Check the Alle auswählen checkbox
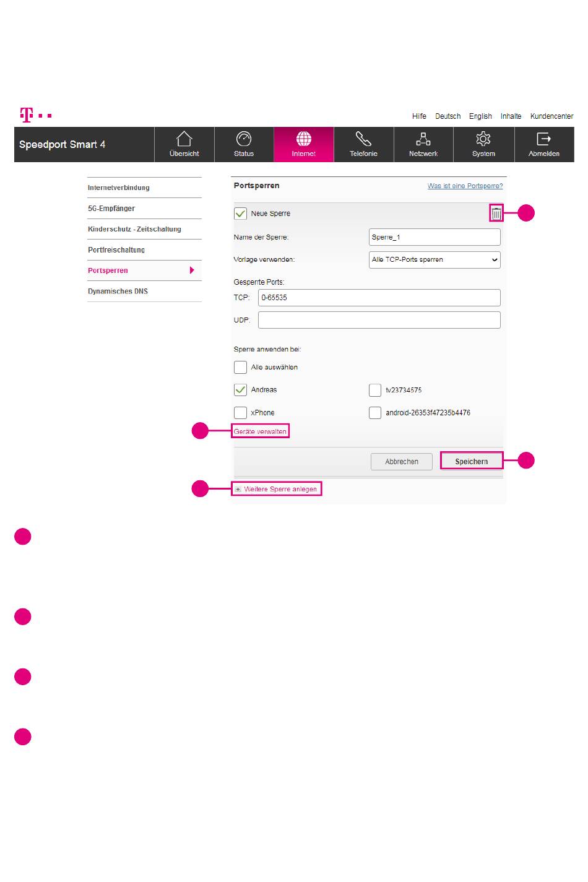 (x=240, y=367)
